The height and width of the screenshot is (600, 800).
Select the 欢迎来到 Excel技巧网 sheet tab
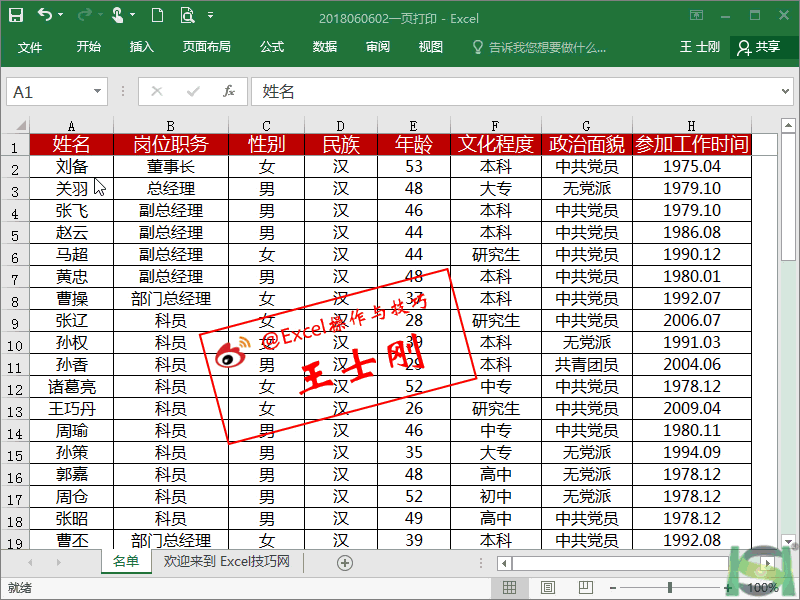(227, 562)
